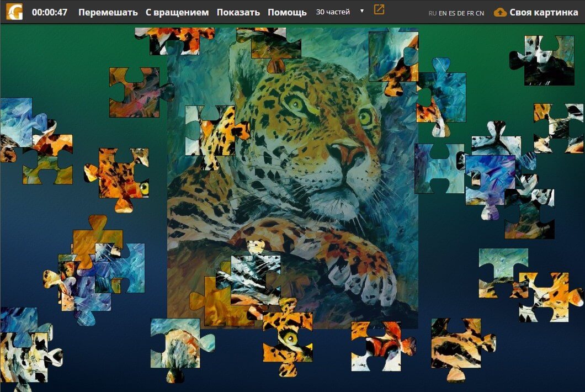
Task: Toggle the С вращением rotation mode
Action: click(177, 12)
